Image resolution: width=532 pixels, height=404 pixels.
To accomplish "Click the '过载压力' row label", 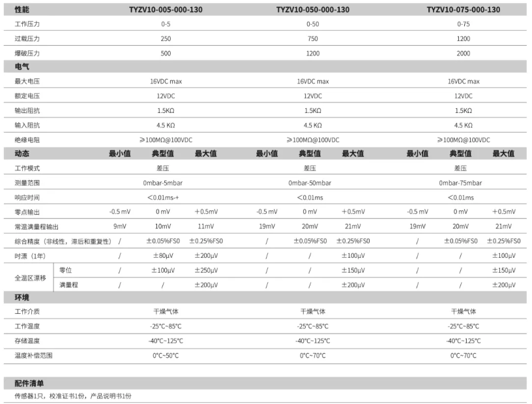I will click(x=27, y=39).
